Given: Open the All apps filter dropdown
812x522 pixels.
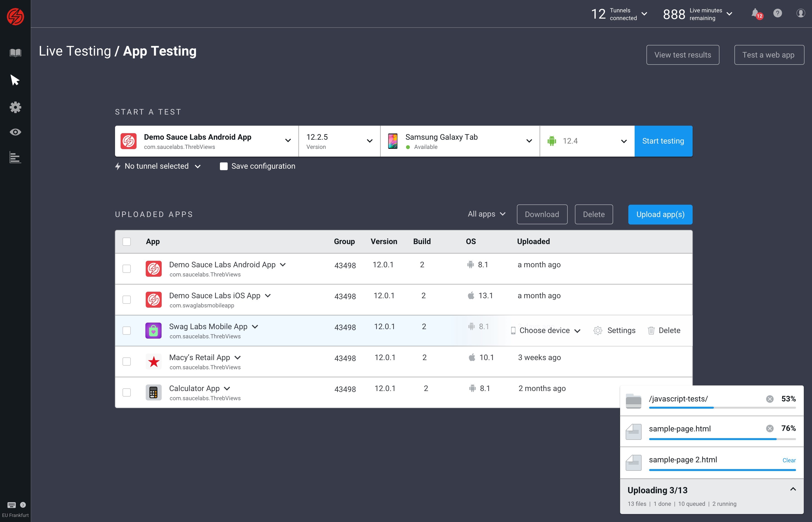Looking at the screenshot, I should (487, 214).
